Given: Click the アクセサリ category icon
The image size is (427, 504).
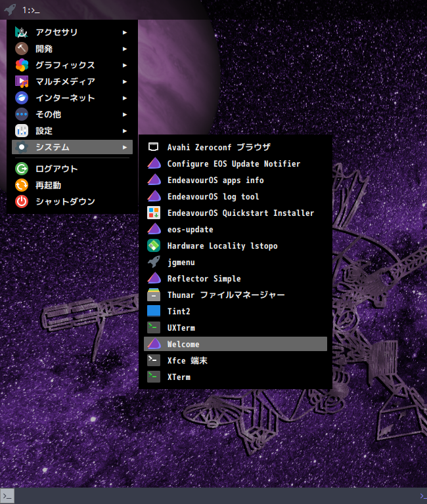Looking at the screenshot, I should 22,32.
